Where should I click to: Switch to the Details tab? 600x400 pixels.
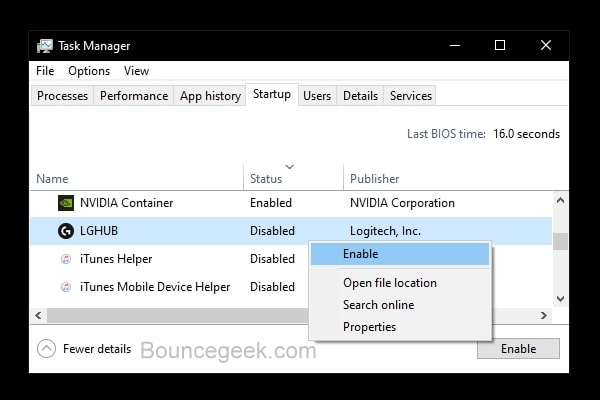(360, 96)
